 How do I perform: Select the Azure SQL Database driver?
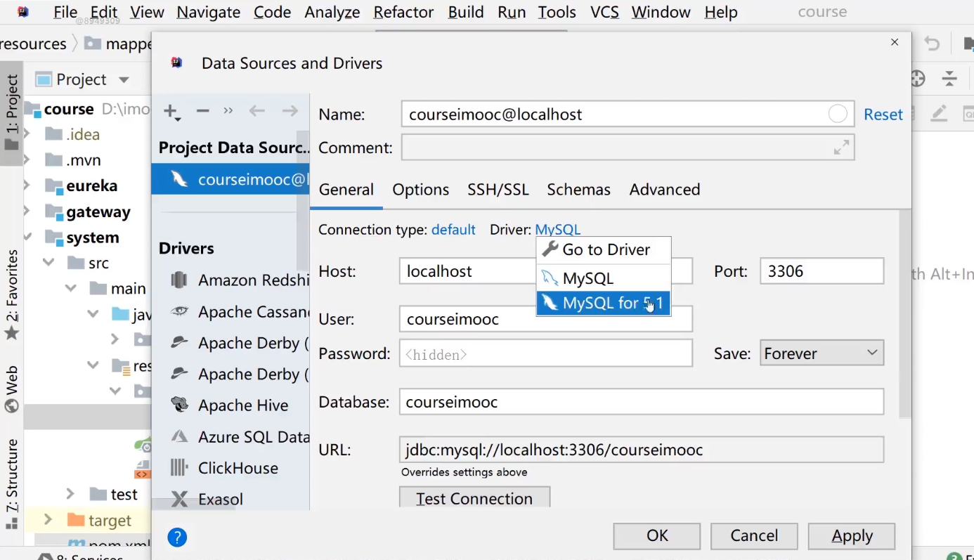(240, 436)
